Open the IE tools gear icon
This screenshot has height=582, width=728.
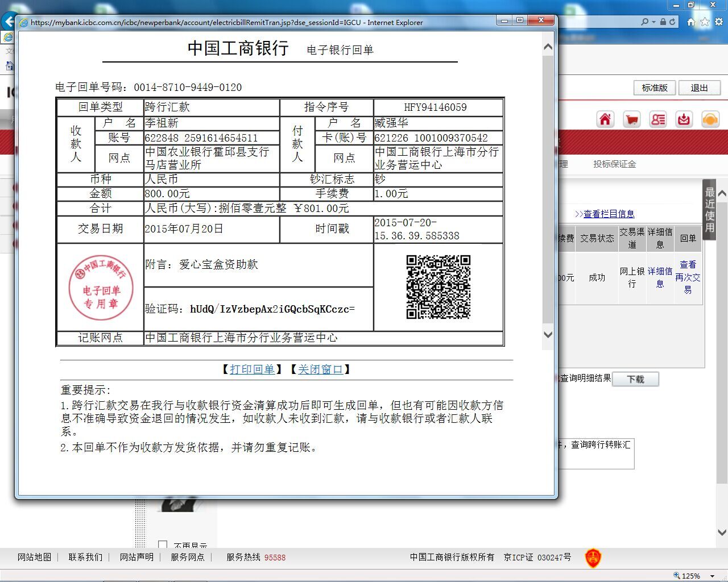(719, 22)
